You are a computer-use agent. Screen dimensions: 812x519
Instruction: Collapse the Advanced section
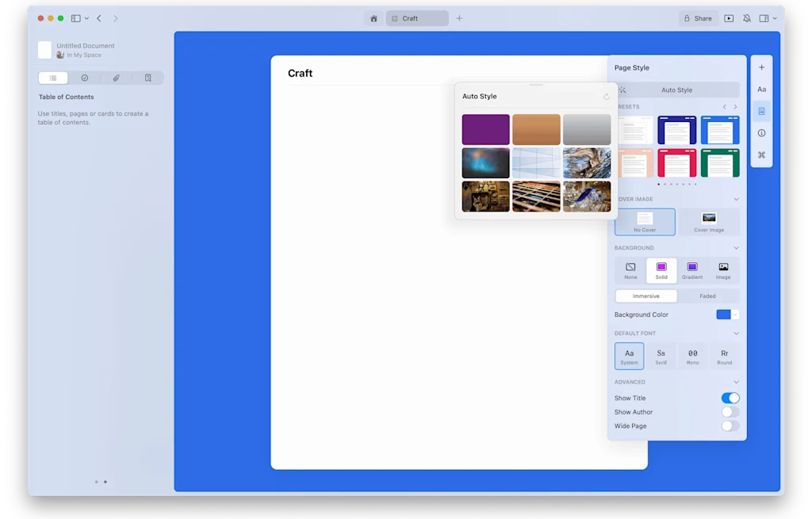(x=736, y=382)
